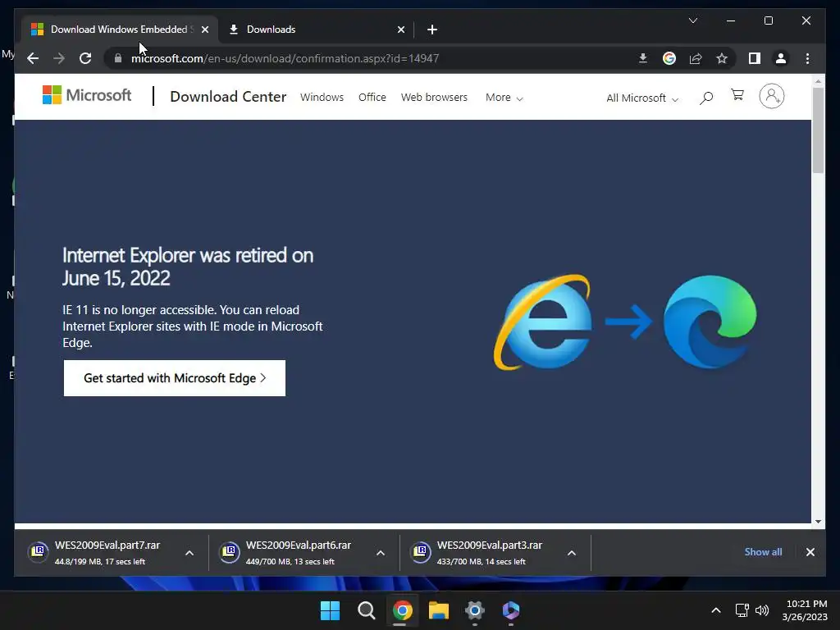This screenshot has width=840, height=630.
Task: Click the Microsoft logo
Action: (x=87, y=95)
